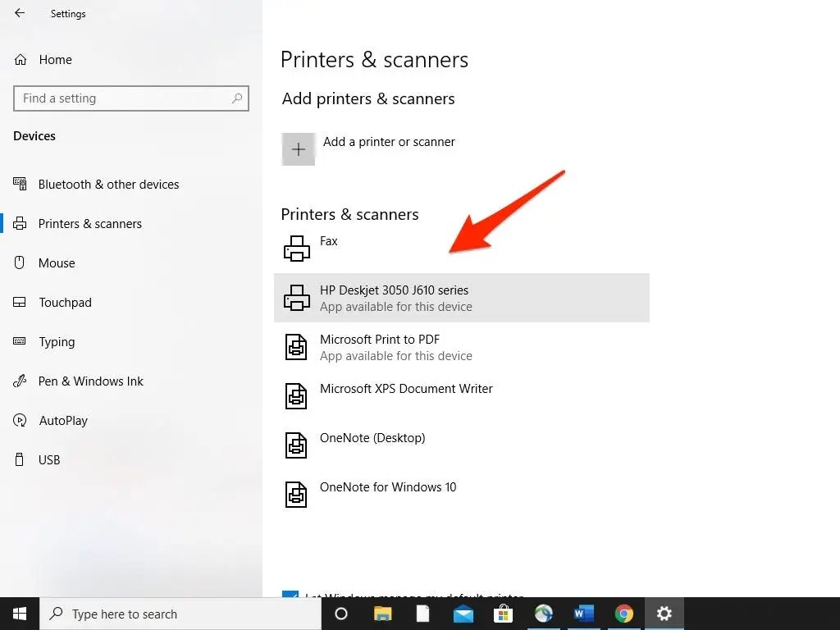Click the Settings gear in taskbar
The width and height of the screenshot is (840, 630).
coord(664,614)
